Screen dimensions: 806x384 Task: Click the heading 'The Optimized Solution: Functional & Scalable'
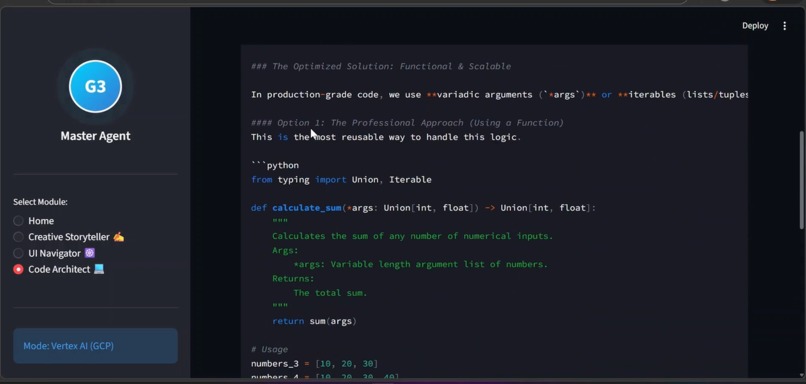(x=381, y=66)
